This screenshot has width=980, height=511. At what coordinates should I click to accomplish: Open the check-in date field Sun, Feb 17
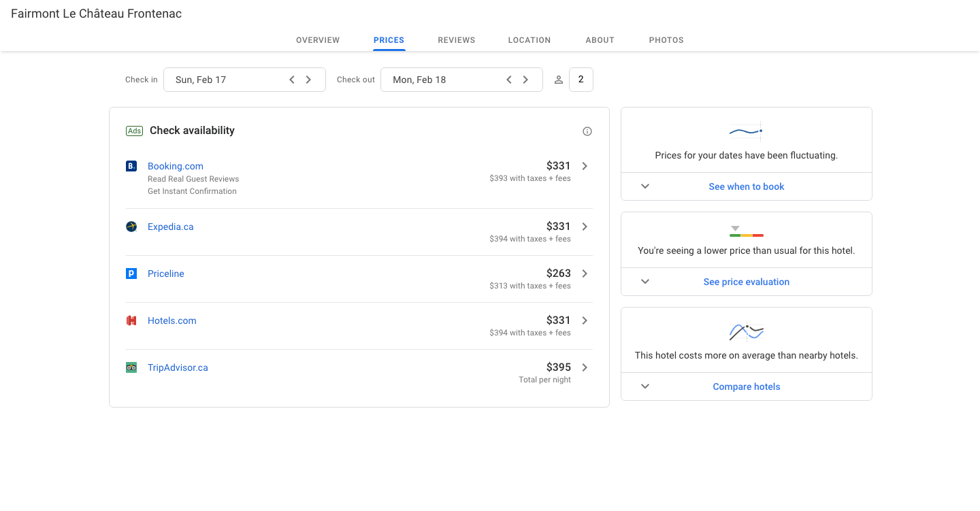[x=244, y=80]
